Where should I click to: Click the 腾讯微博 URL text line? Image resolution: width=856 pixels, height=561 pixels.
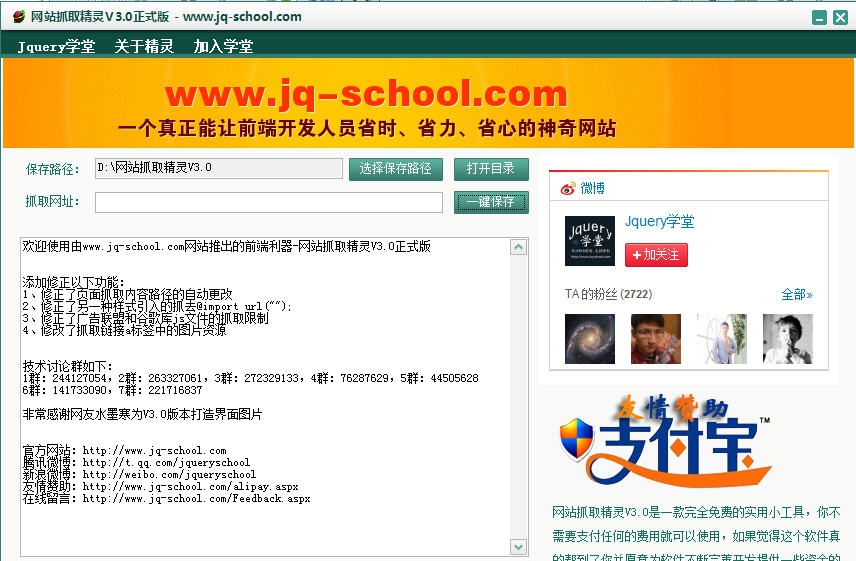(136, 463)
